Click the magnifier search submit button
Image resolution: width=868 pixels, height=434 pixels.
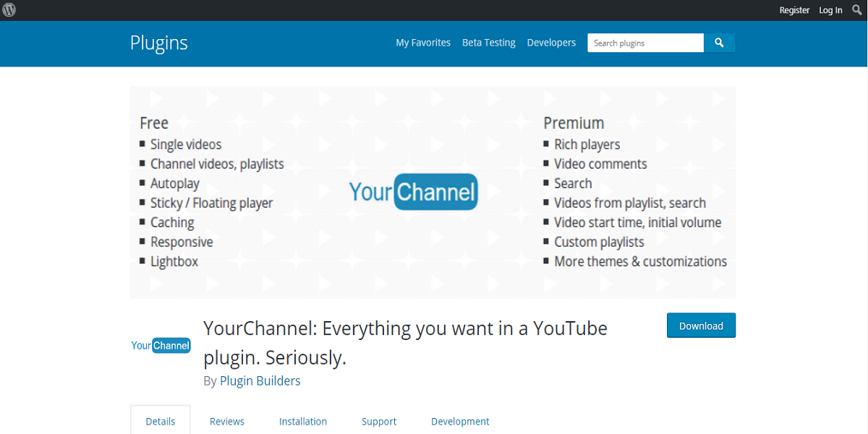(x=720, y=43)
